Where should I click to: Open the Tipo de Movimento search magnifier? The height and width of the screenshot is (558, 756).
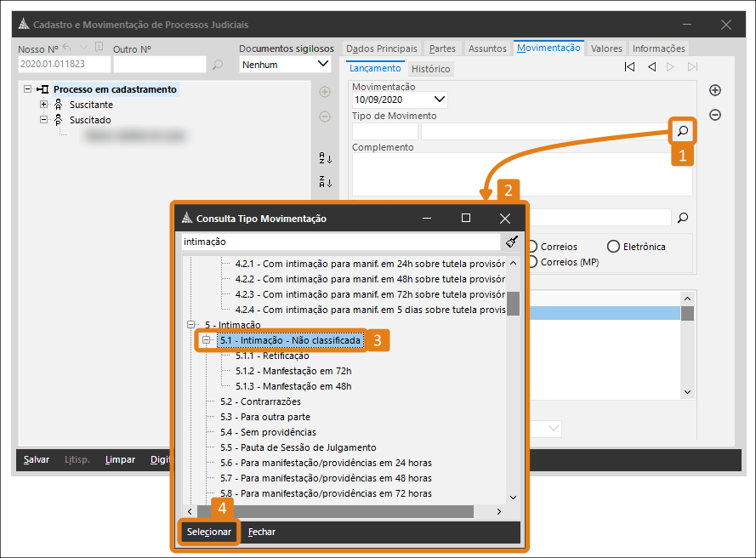(682, 131)
